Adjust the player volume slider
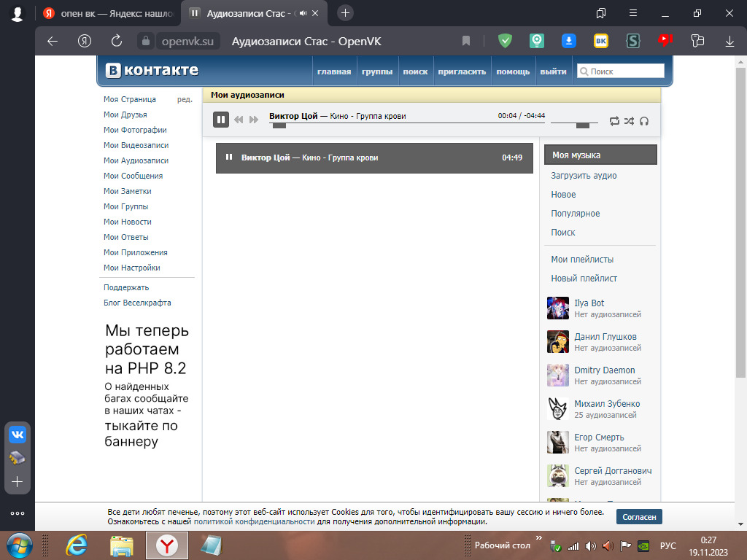 [574, 124]
